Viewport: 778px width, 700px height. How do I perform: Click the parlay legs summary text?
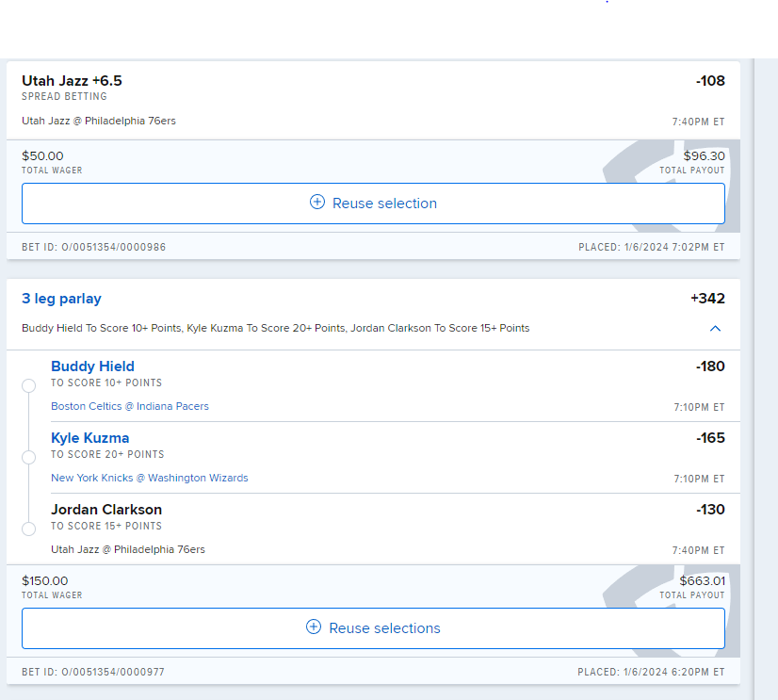(x=275, y=328)
